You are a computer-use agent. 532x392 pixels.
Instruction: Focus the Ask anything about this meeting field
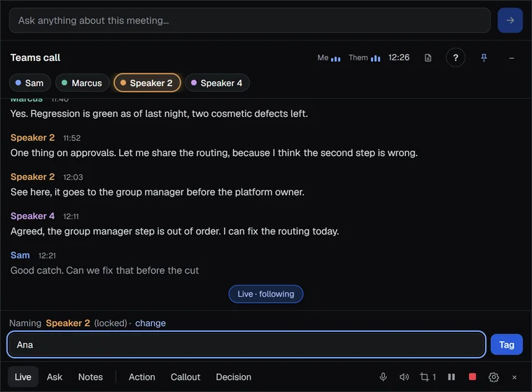[250, 20]
